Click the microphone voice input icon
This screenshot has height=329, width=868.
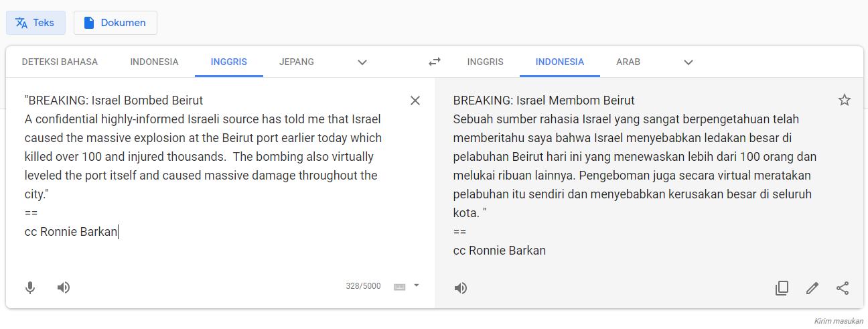30,287
